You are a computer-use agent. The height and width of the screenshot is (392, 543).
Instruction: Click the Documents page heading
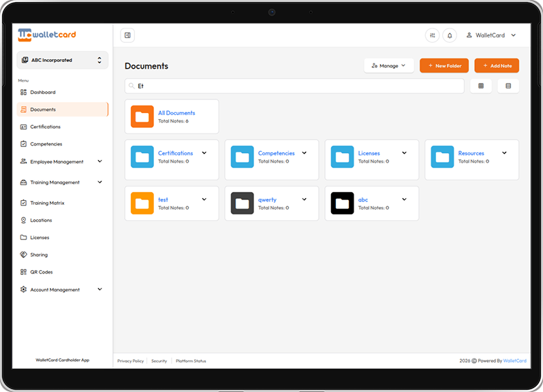[146, 66]
